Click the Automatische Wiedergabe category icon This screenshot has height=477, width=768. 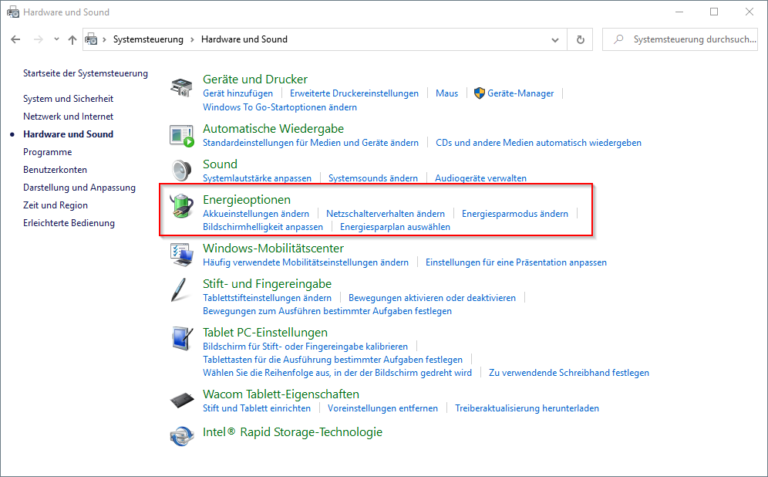point(181,136)
